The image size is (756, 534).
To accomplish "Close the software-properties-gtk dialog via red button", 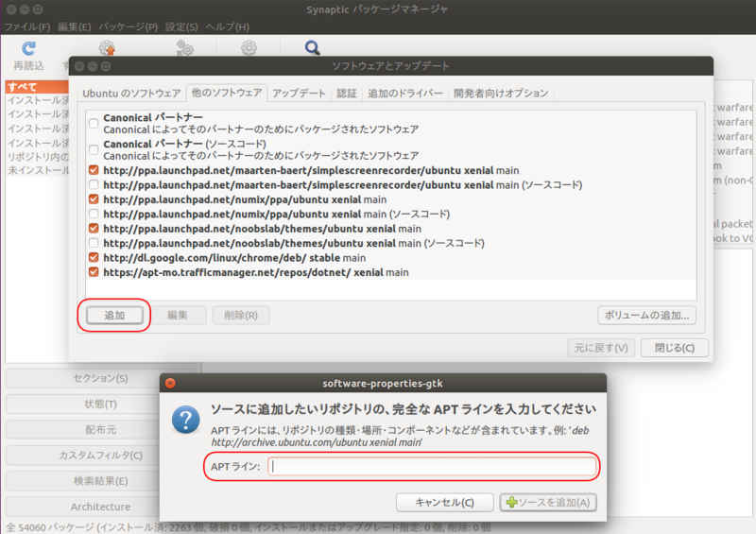I will [x=170, y=383].
